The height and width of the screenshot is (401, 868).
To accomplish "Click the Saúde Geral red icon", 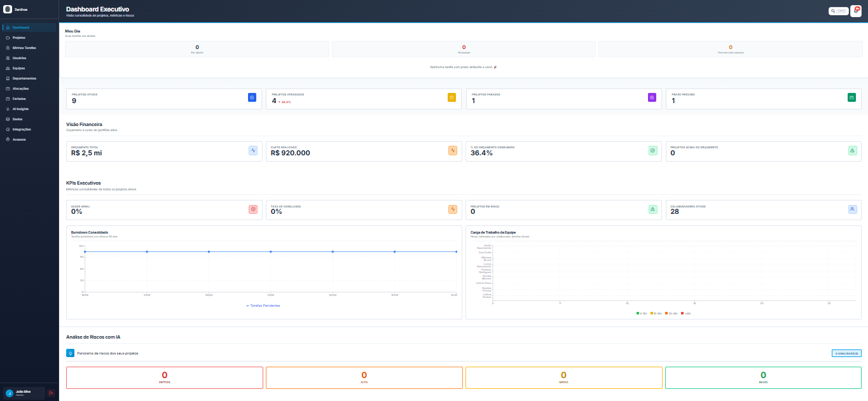I will [252, 209].
